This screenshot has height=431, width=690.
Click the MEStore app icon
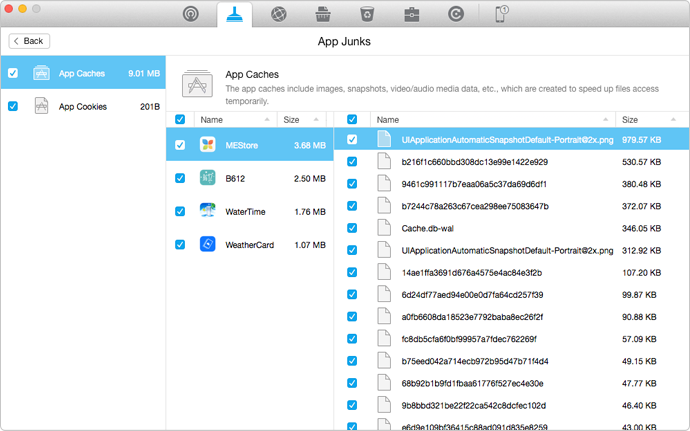208,145
